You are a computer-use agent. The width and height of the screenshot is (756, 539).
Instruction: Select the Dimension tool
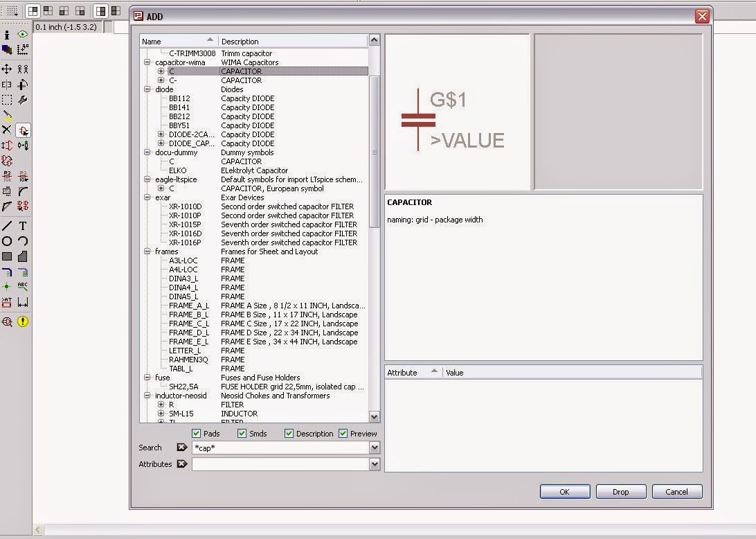23,302
